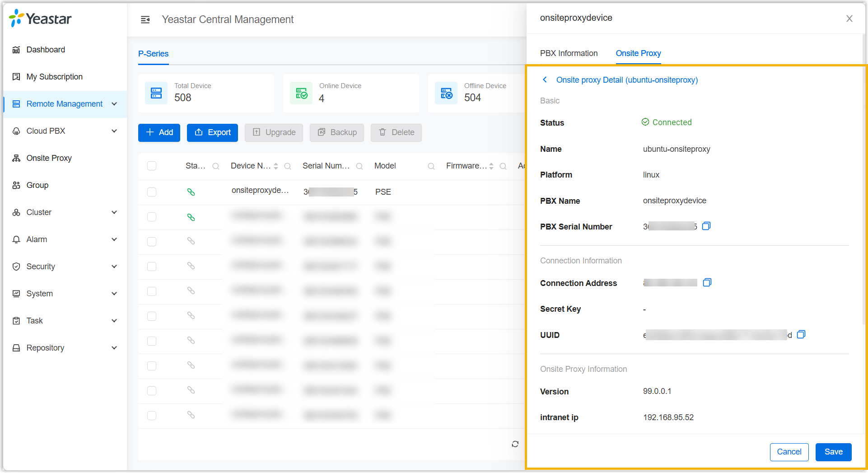Open the Dashboard menu item
868x473 pixels.
click(x=46, y=50)
